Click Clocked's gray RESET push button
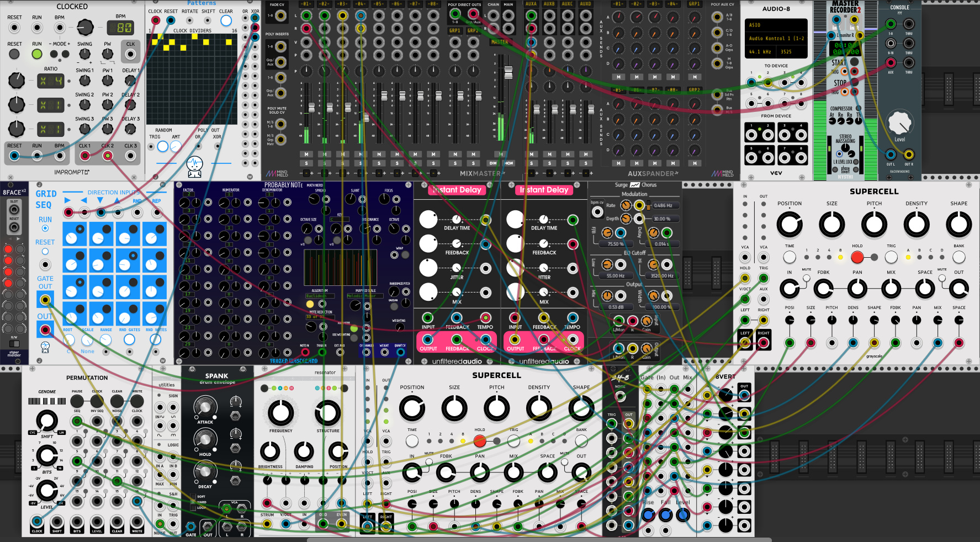The image size is (980, 542). 14,54
